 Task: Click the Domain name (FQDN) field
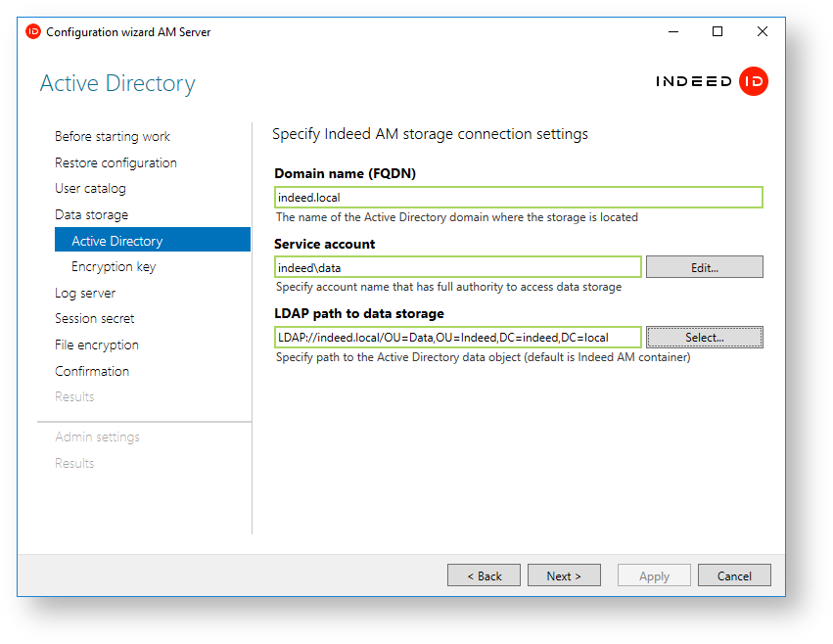click(x=518, y=198)
